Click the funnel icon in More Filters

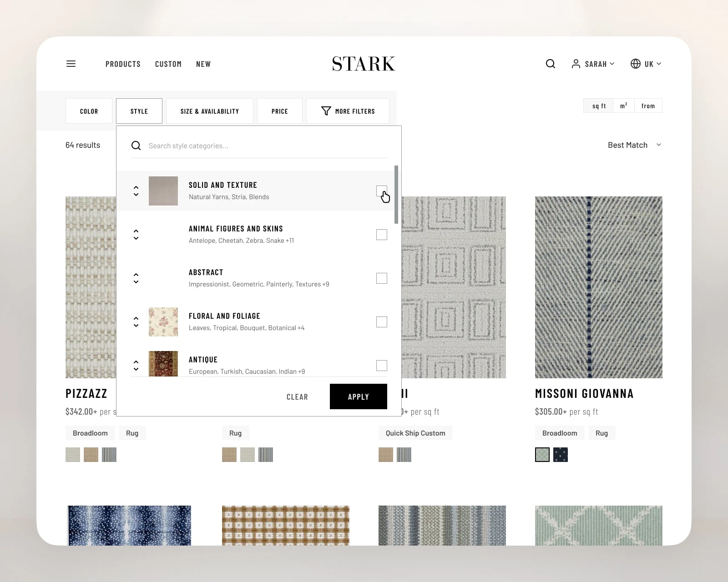326,111
